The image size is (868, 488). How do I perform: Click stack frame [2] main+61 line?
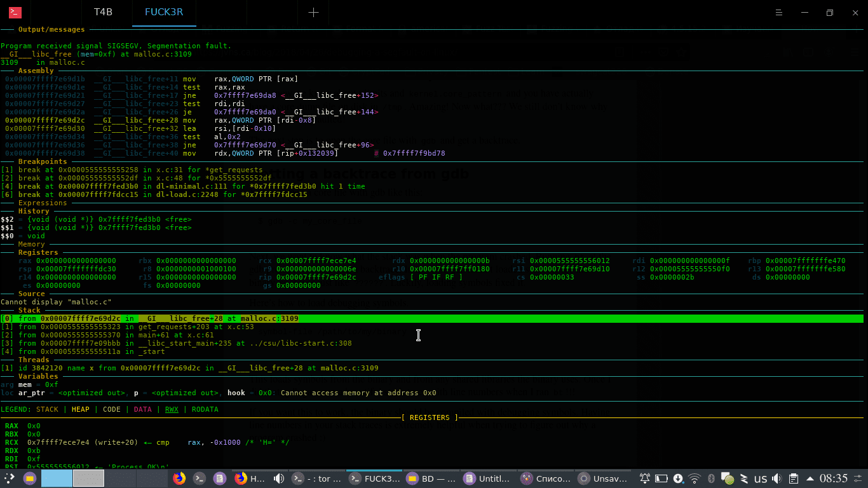pyautogui.click(x=107, y=335)
